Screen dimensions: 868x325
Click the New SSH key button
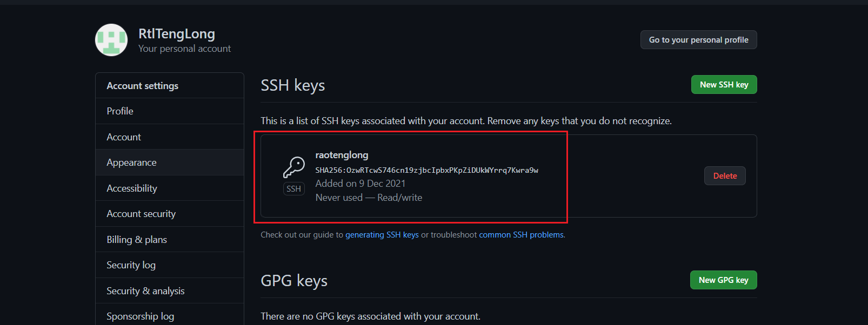724,84
